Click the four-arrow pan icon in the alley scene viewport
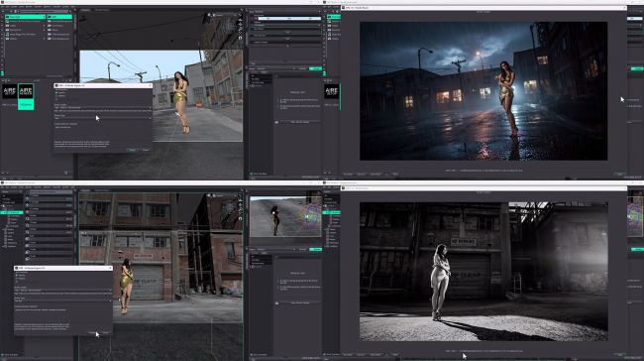This screenshot has height=361, width=644. (x=241, y=204)
